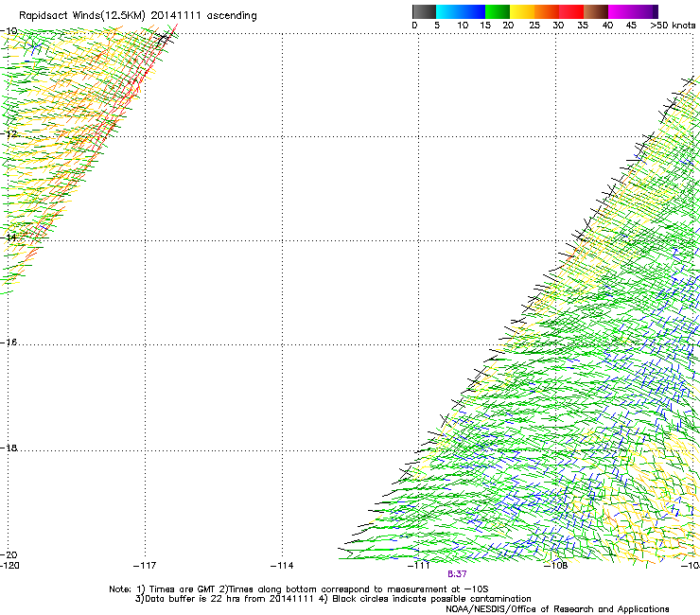Click the Rapidscat Winds(12.5KM) 20141111 ascending title
The width and height of the screenshot is (700, 615).
[138, 16]
